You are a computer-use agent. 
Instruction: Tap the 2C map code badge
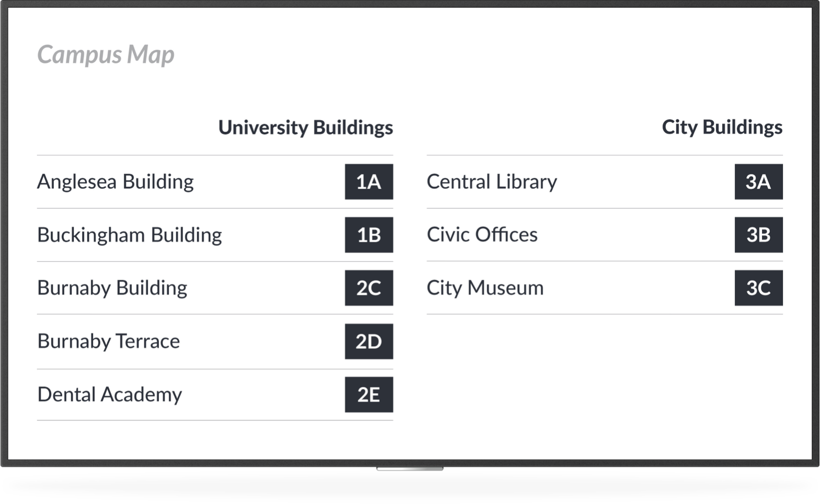pyautogui.click(x=369, y=288)
